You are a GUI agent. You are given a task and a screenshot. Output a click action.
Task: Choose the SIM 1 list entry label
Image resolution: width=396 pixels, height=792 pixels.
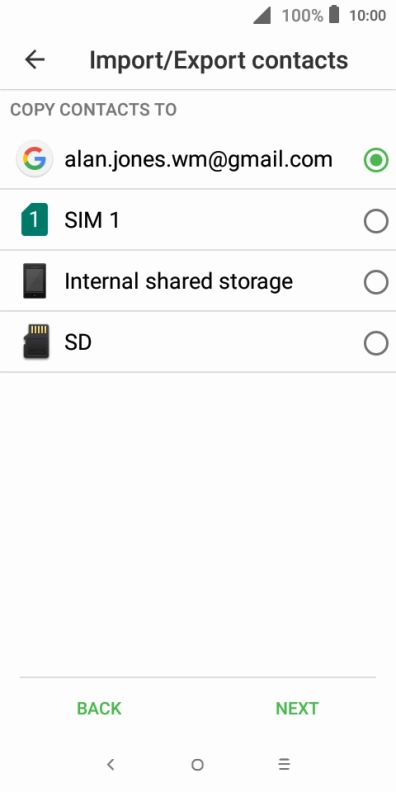(x=92, y=220)
